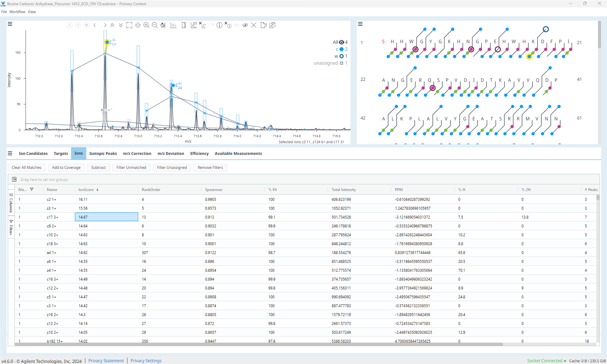Expand the Filters side panel
The width and height of the screenshot is (607, 364).
tap(11, 227)
